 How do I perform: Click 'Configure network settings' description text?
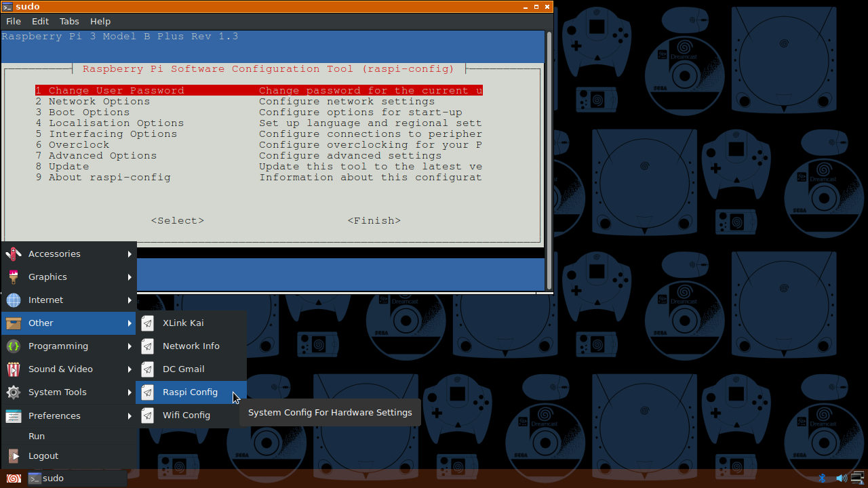(347, 102)
